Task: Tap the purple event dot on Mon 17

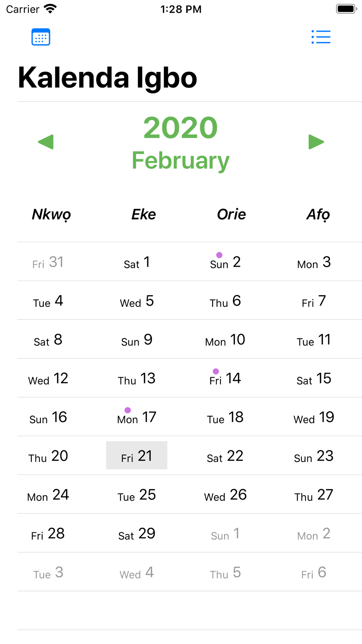Action: pyautogui.click(x=127, y=410)
